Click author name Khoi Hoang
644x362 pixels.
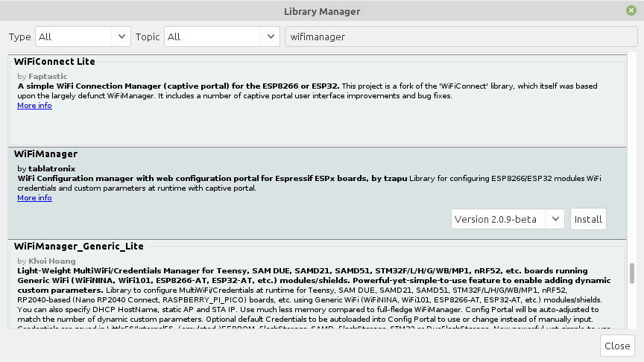point(51,261)
